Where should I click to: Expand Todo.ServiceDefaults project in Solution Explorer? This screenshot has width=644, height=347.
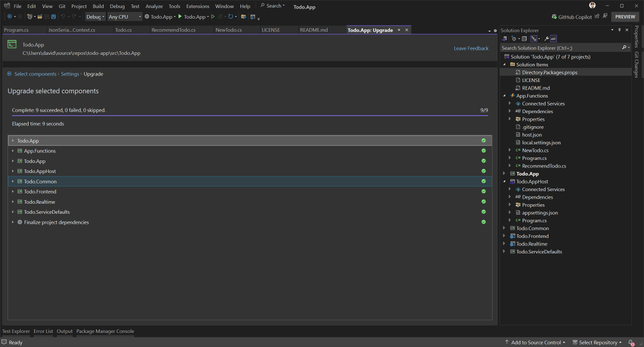(504, 252)
